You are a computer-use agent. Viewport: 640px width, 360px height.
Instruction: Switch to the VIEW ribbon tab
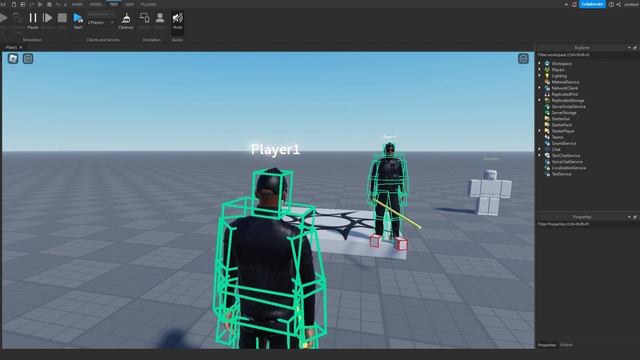[129, 4]
